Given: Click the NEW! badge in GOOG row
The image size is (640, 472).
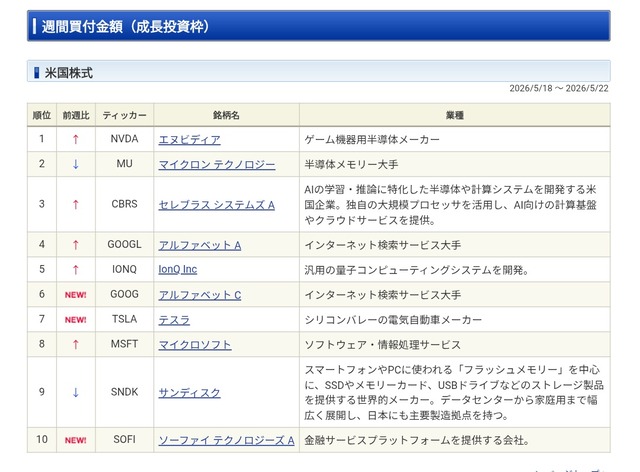Looking at the screenshot, I should pos(76,295).
